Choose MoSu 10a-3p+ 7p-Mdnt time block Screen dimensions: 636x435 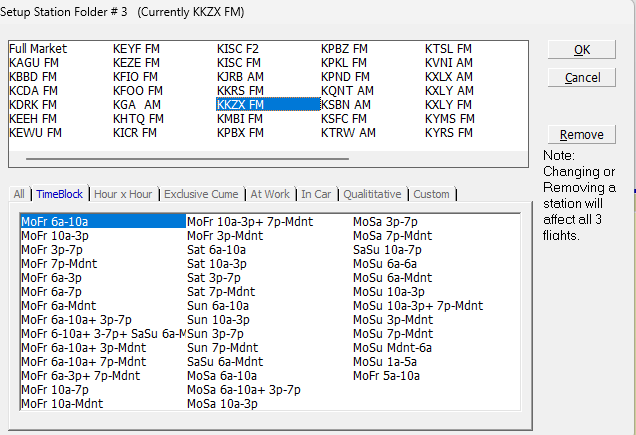tap(418, 306)
